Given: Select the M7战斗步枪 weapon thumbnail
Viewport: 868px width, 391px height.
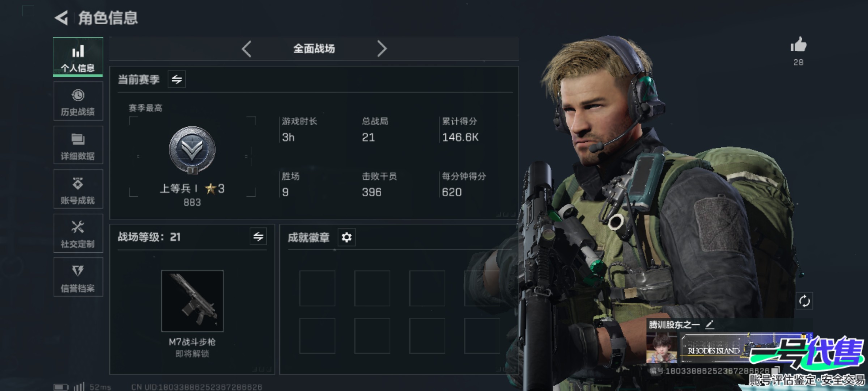Looking at the screenshot, I should [192, 301].
